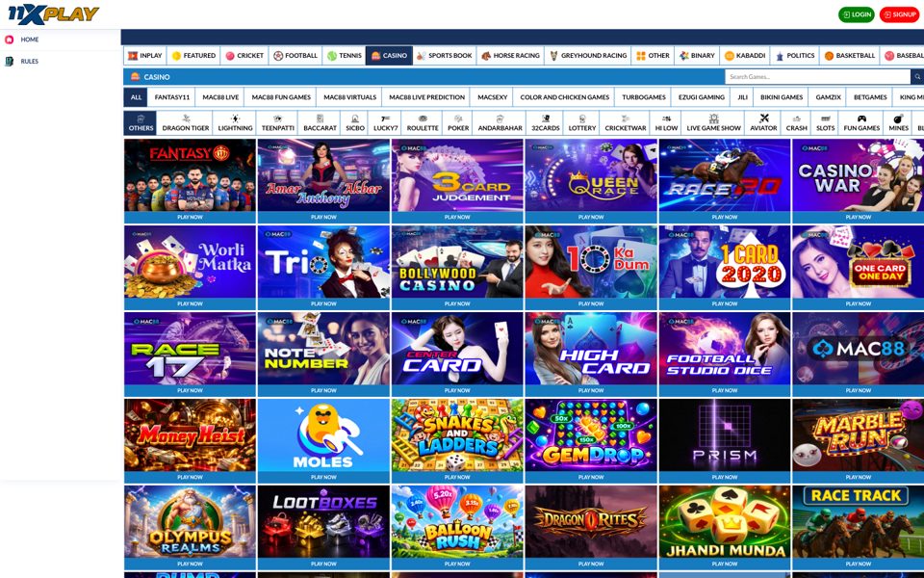
Task: Open the Greyhound Racing tab
Action: (x=588, y=56)
